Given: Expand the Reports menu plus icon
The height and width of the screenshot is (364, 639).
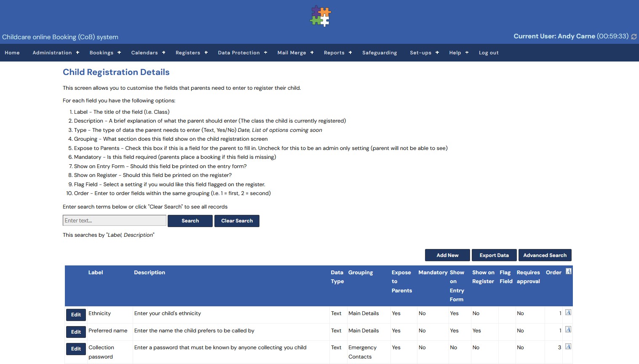Looking at the screenshot, I should coord(350,53).
